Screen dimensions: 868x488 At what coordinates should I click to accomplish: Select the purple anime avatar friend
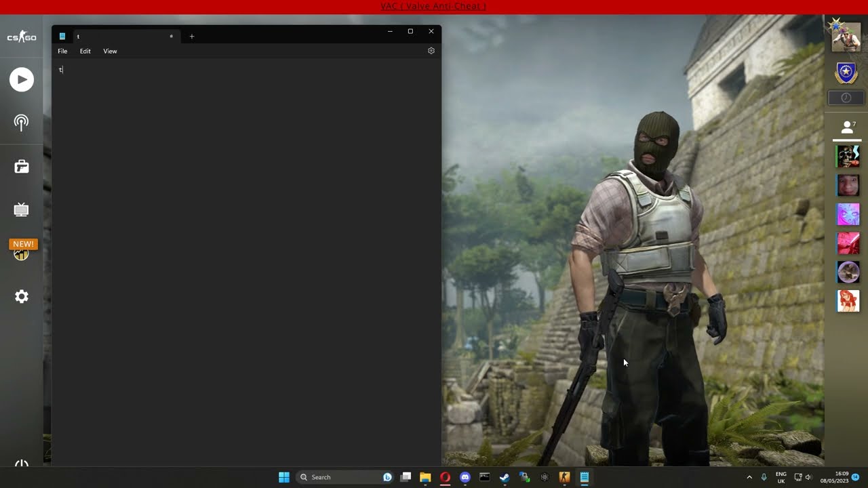[848, 214]
